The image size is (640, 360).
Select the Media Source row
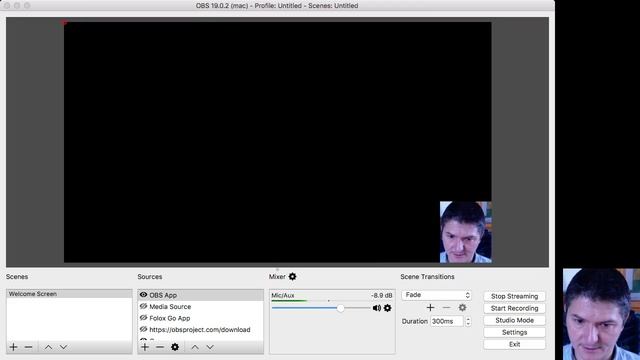click(x=200, y=306)
